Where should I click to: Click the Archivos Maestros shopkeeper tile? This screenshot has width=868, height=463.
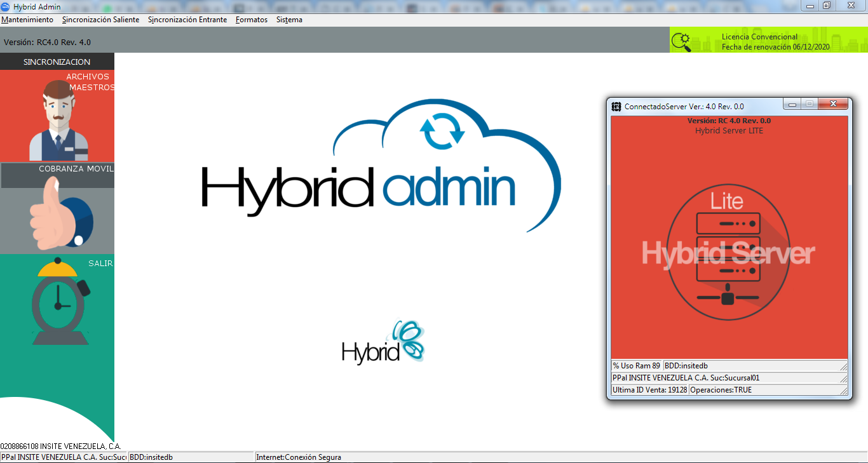click(57, 116)
